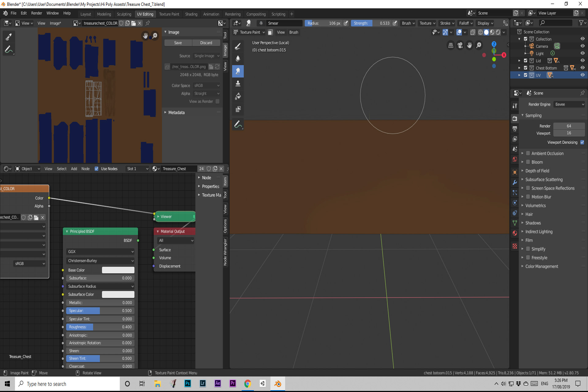Enable the Bloom checkbox

pyautogui.click(x=528, y=162)
